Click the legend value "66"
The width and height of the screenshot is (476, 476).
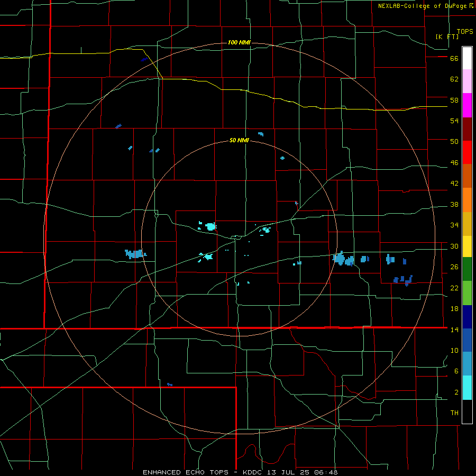tap(454, 58)
